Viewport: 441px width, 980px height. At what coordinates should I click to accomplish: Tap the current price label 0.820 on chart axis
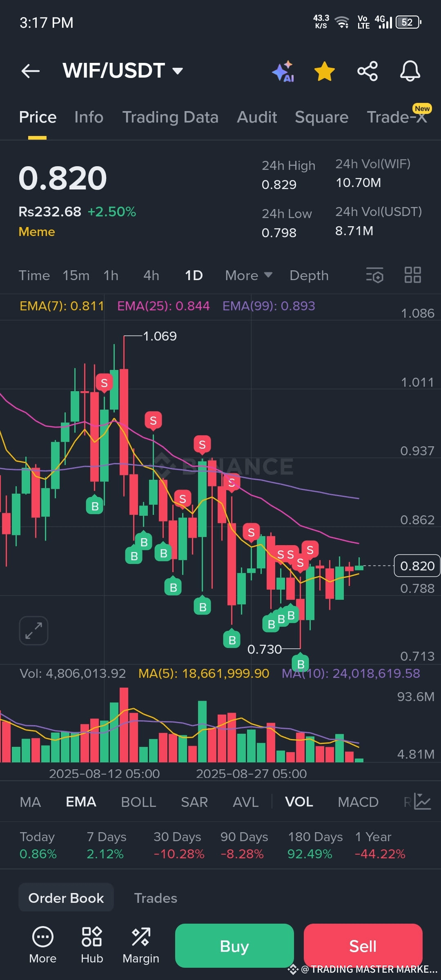click(417, 566)
